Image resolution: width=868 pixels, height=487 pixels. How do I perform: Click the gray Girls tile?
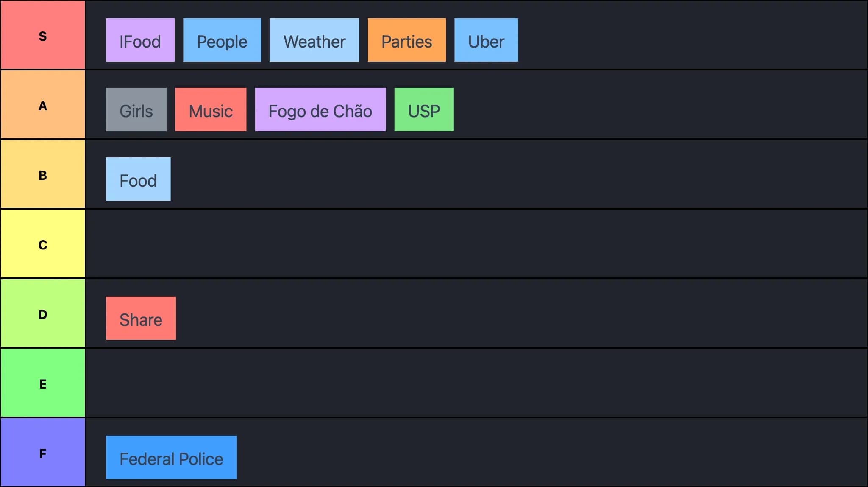(x=136, y=109)
